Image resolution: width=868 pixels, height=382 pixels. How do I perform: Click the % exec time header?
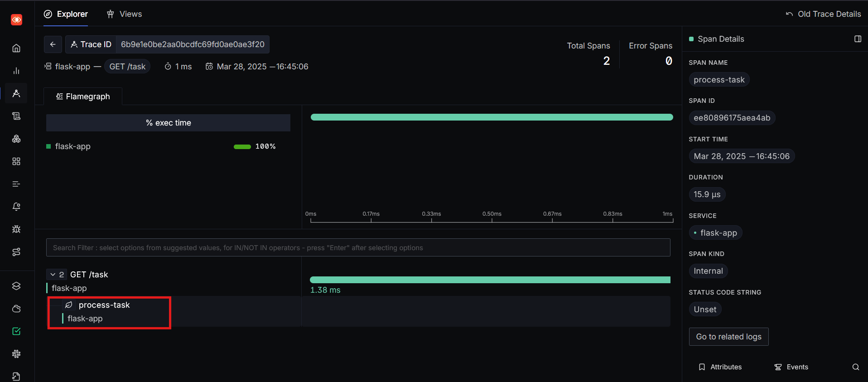[168, 123]
